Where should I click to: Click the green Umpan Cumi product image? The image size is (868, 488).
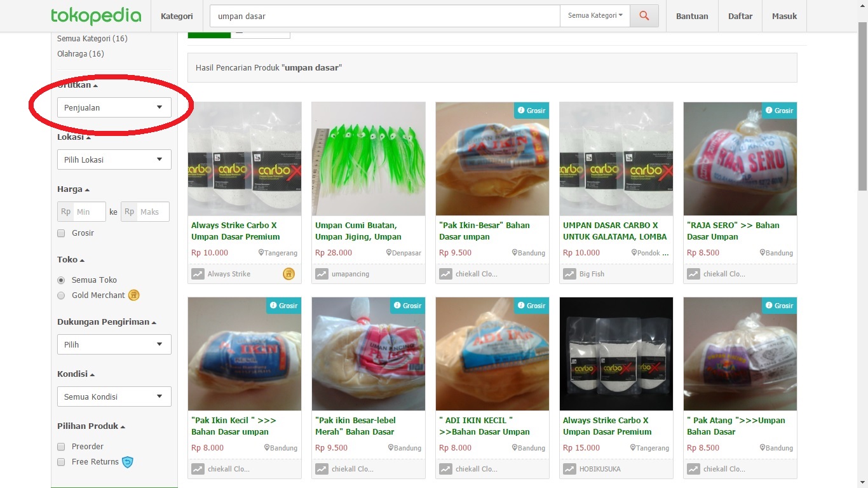pos(369,159)
